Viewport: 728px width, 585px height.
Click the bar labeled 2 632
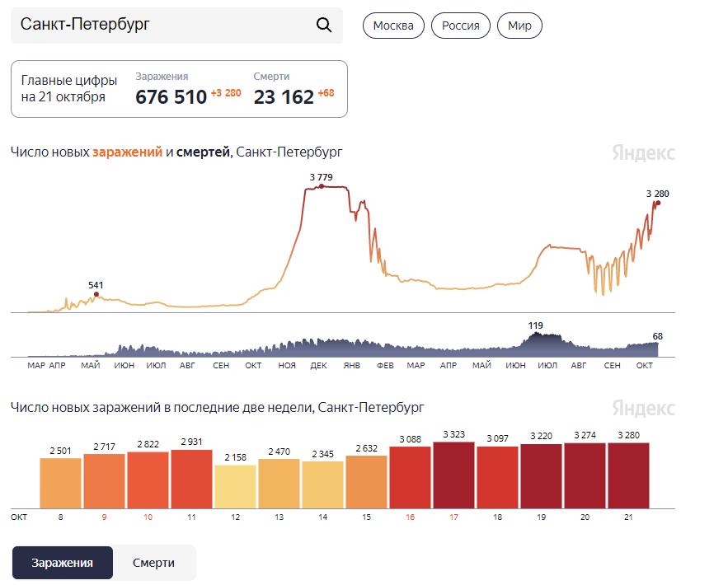click(366, 482)
